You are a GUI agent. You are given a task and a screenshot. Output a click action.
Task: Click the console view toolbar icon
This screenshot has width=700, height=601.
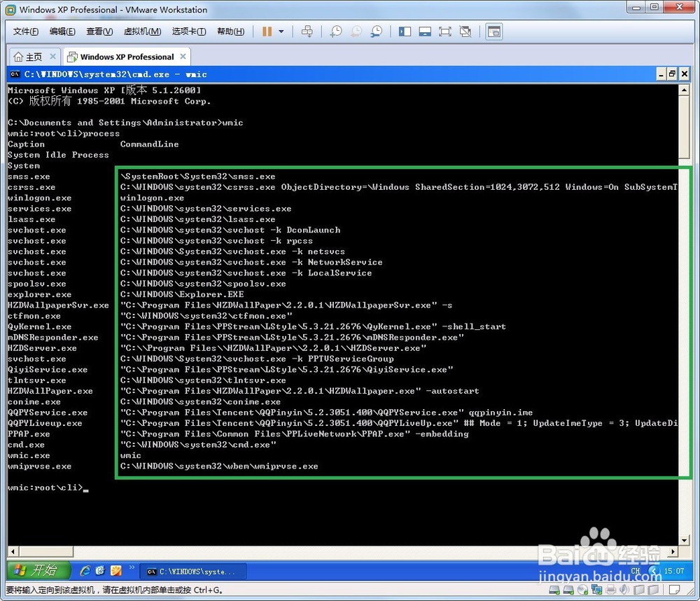pyautogui.click(x=494, y=32)
